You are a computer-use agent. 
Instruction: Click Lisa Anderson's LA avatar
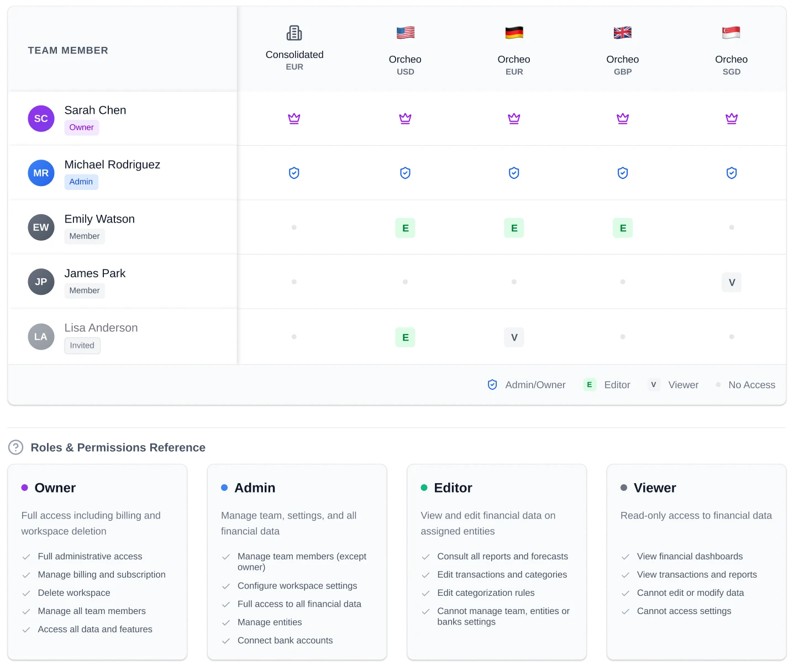tap(41, 337)
